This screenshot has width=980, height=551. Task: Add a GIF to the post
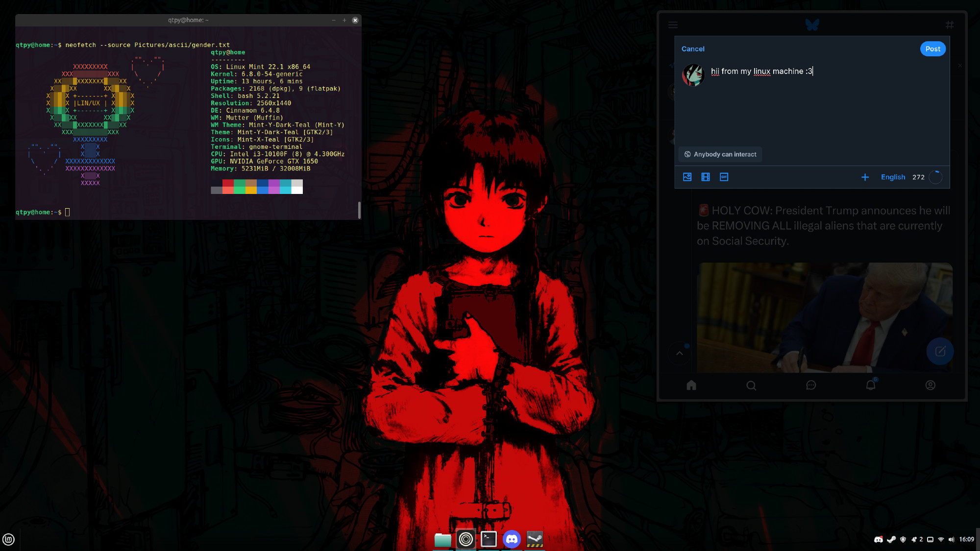pyautogui.click(x=724, y=177)
